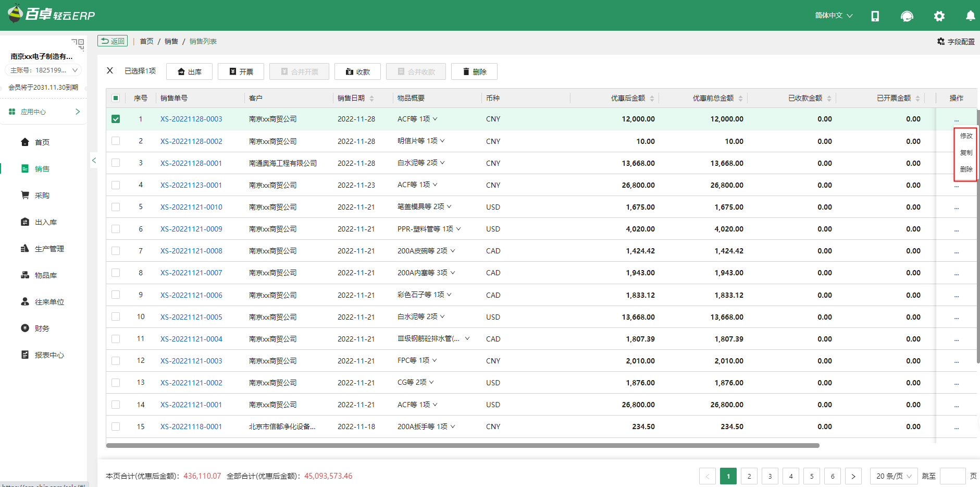This screenshot has height=487, width=980.
Task: Open actions menu for XS-20221128-0003
Action: [957, 119]
